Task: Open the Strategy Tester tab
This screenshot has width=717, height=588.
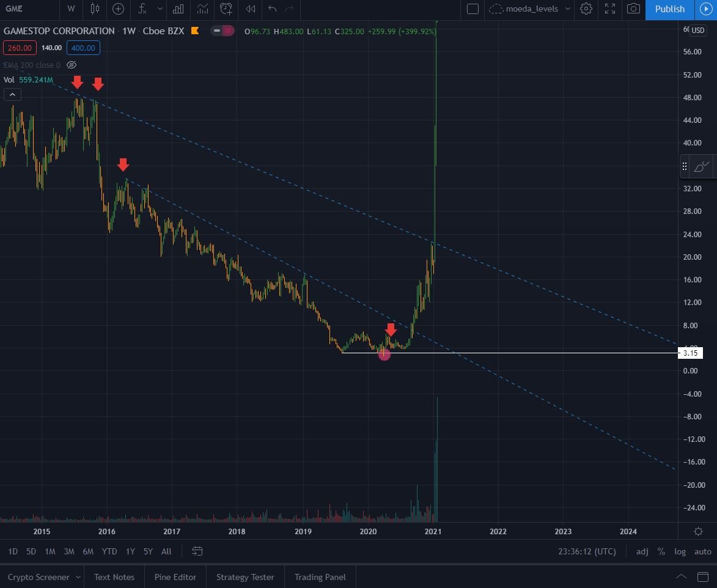Action: coord(245,577)
